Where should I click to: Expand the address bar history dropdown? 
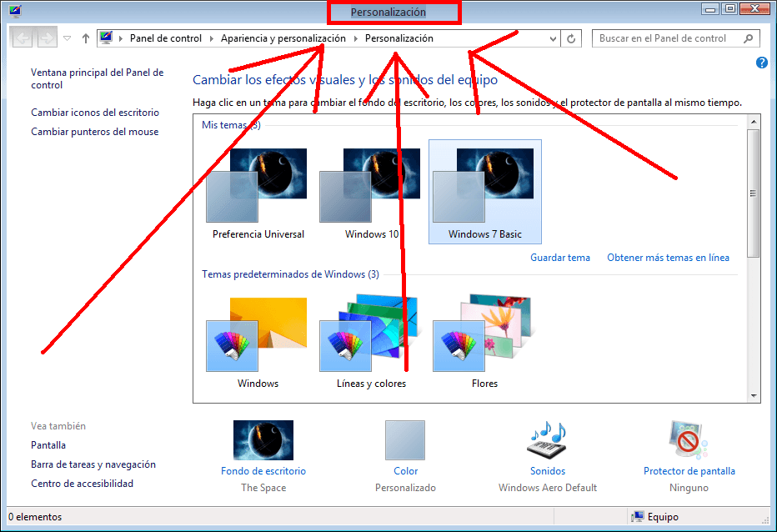553,38
